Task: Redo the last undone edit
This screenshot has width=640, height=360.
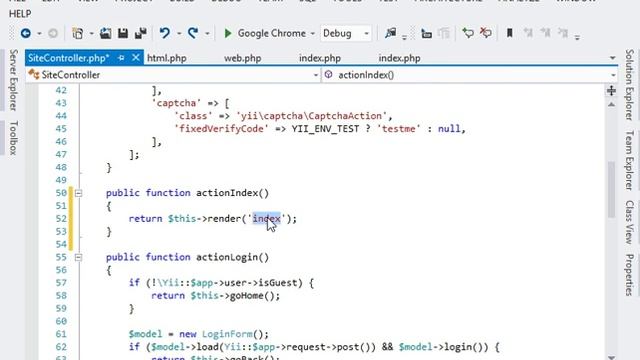Action: (x=193, y=33)
